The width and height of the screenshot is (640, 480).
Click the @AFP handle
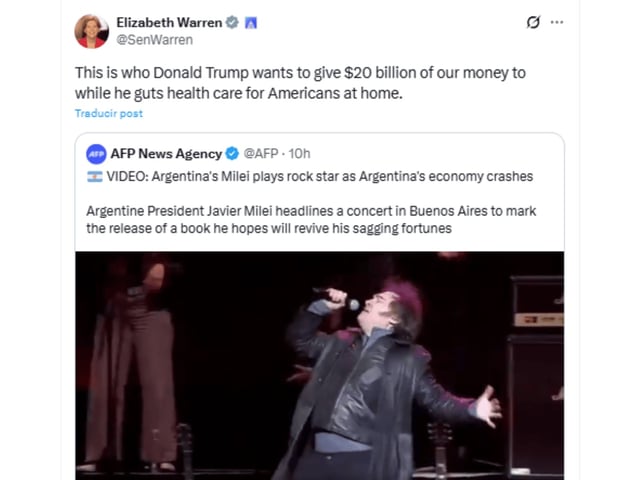click(261, 153)
